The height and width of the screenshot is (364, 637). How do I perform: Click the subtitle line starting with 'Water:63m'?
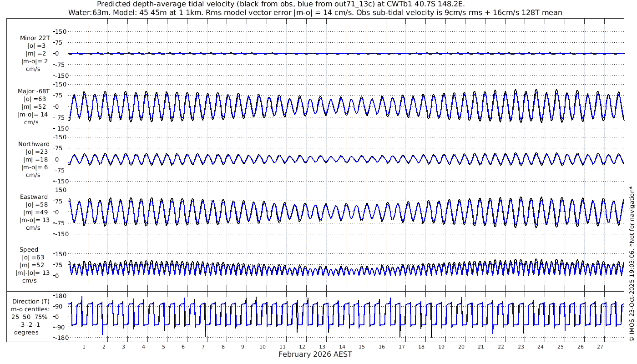point(315,13)
